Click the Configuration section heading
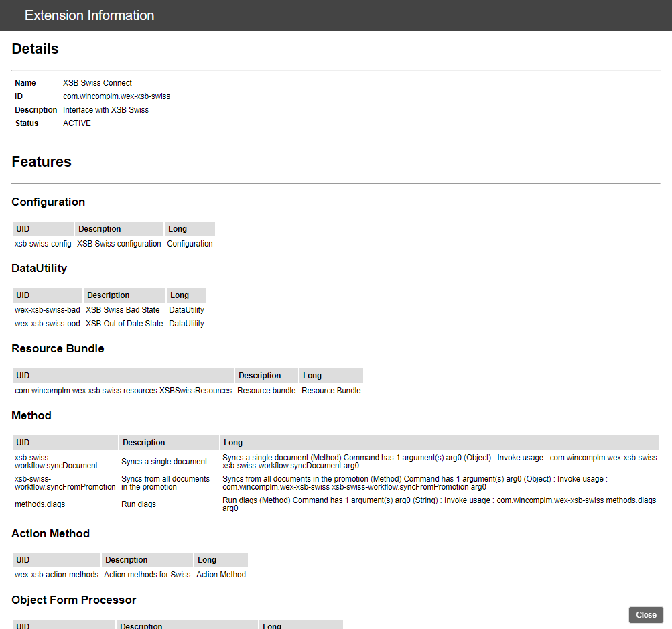This screenshot has height=629, width=672. [48, 202]
